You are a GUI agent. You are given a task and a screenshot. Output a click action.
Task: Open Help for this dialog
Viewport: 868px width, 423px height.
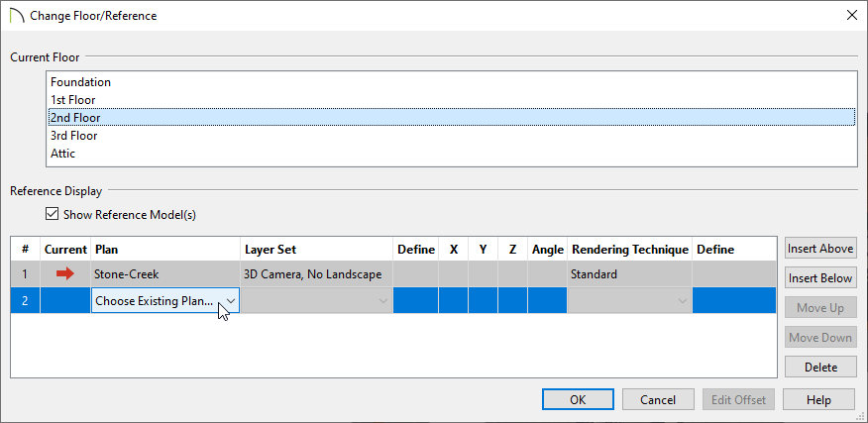(x=818, y=399)
